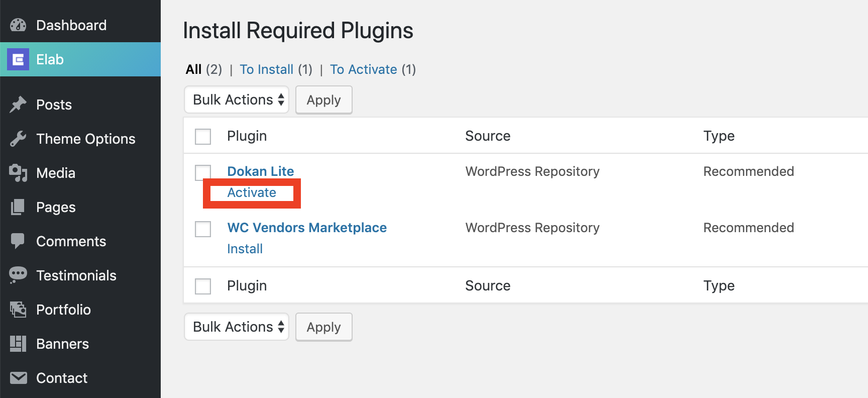Click the top Plugin column header
Viewport: 868px width, 398px height.
tap(247, 136)
